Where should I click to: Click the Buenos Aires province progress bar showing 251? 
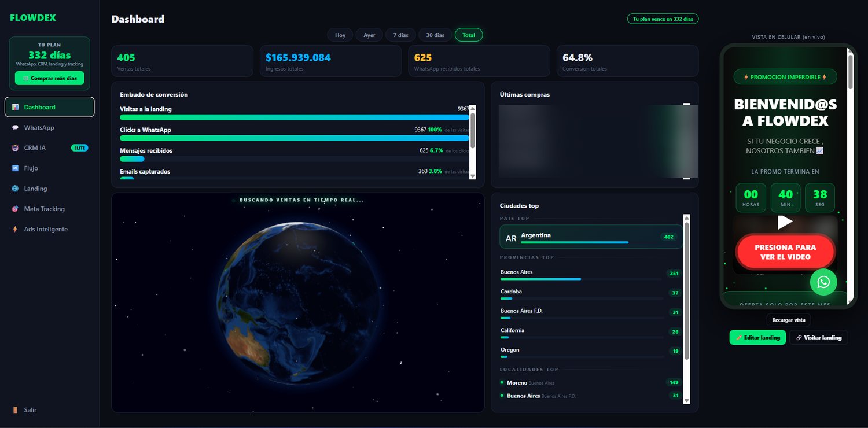tap(581, 279)
